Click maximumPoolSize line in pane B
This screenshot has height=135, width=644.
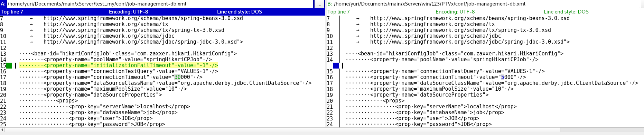430,89
